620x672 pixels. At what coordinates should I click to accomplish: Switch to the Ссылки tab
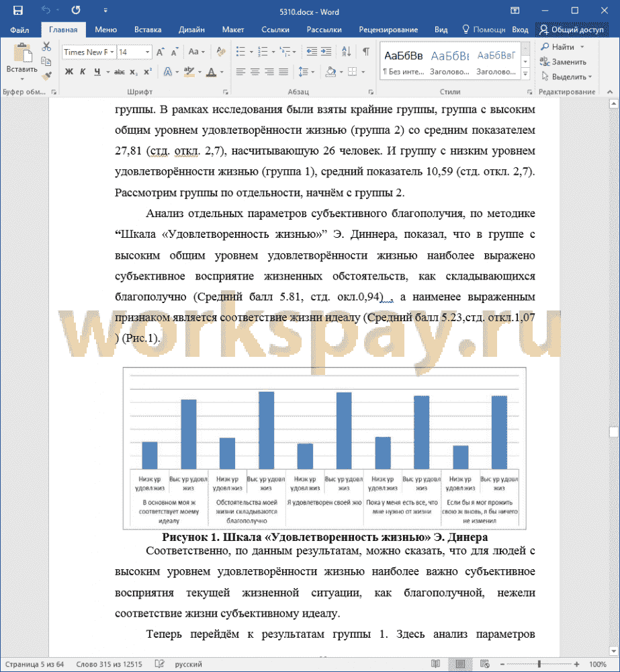[x=275, y=30]
